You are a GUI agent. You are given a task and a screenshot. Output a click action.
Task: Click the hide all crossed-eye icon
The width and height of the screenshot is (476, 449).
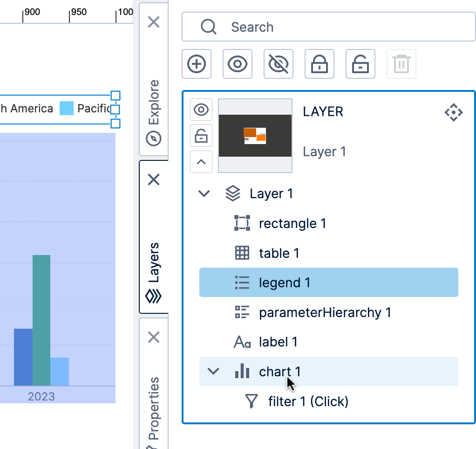coord(279,64)
